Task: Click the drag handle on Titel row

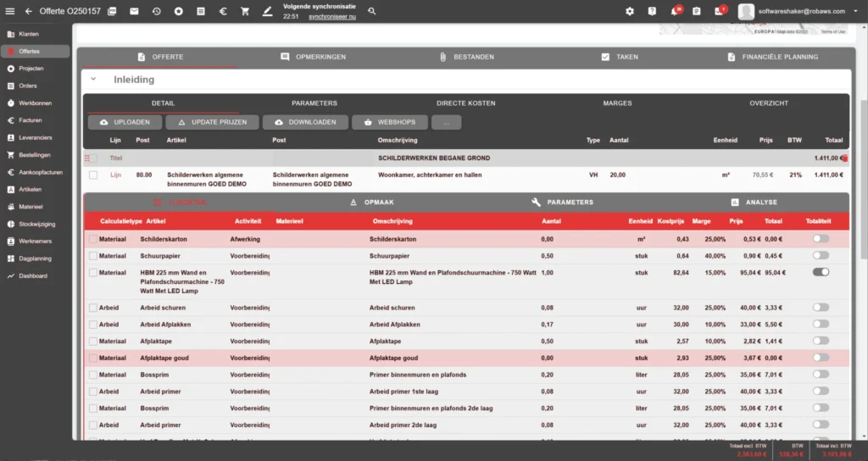Action: click(x=87, y=158)
